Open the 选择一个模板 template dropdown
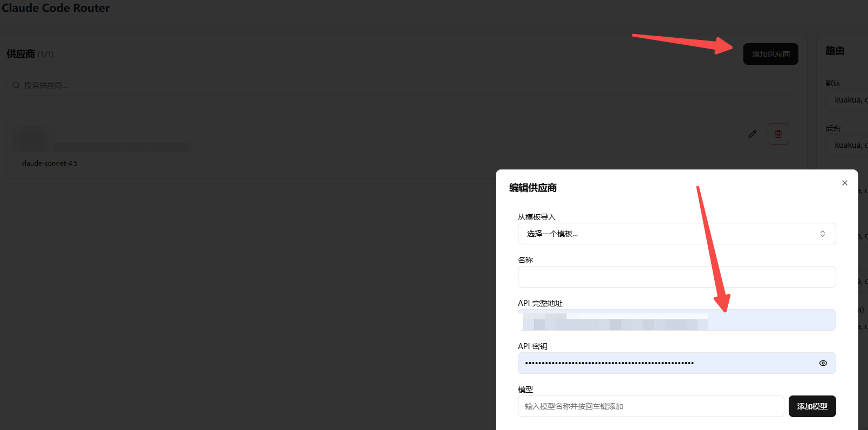Image resolution: width=868 pixels, height=430 pixels. 677,234
